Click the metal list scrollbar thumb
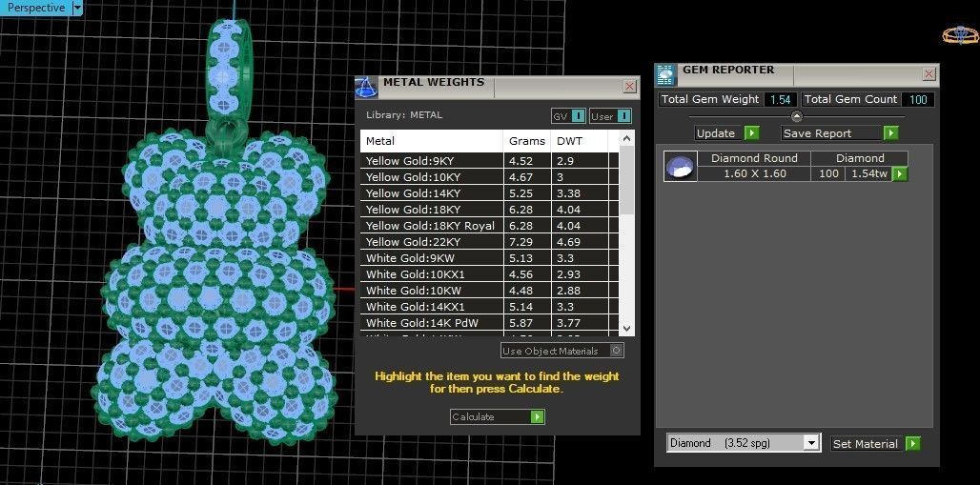Screen dimensions: 980x485 coord(627,180)
